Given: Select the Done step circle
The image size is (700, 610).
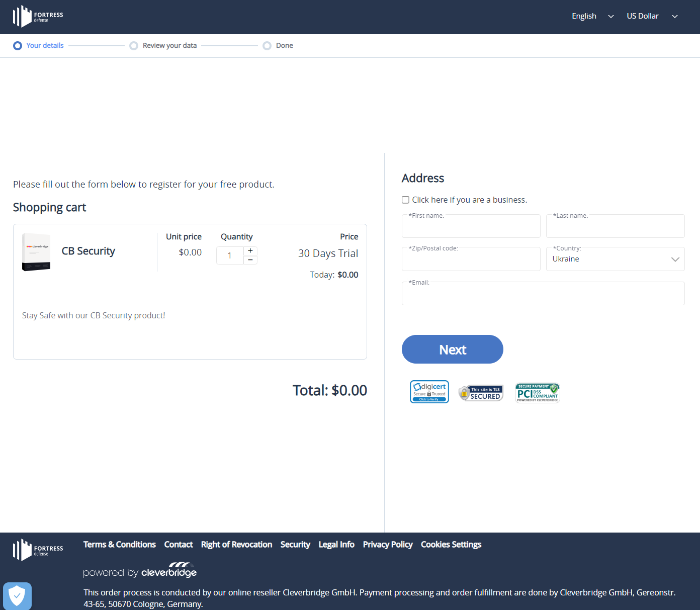Looking at the screenshot, I should [x=267, y=46].
